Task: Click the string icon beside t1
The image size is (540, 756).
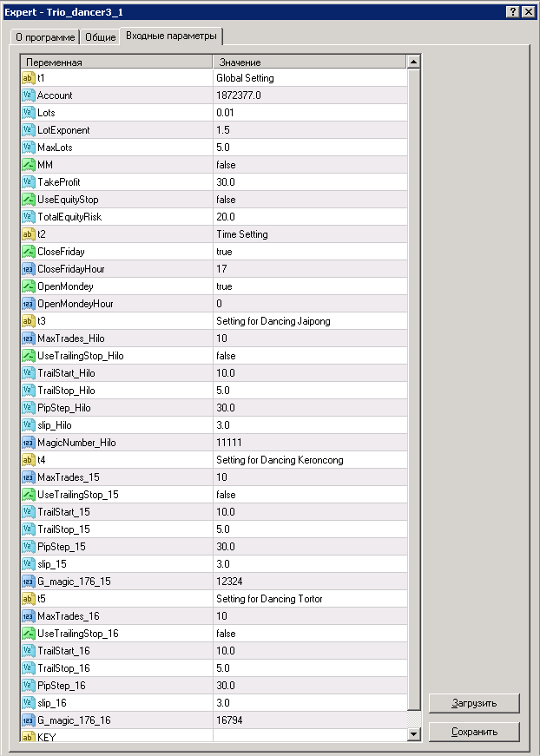Action: [x=29, y=78]
